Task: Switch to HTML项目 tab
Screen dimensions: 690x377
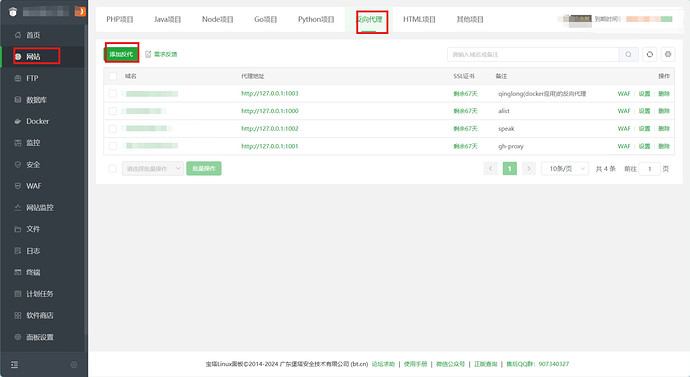Action: 419,19
